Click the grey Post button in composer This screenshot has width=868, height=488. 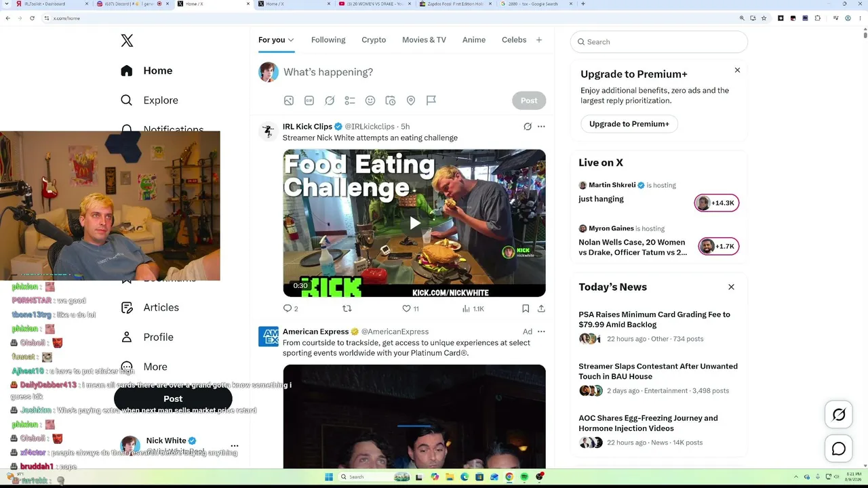(529, 100)
